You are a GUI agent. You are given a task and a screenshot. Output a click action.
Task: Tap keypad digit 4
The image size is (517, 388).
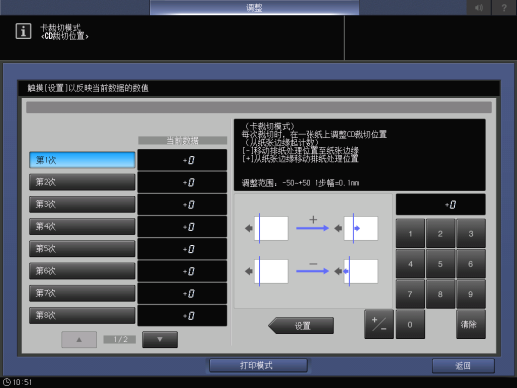410,264
